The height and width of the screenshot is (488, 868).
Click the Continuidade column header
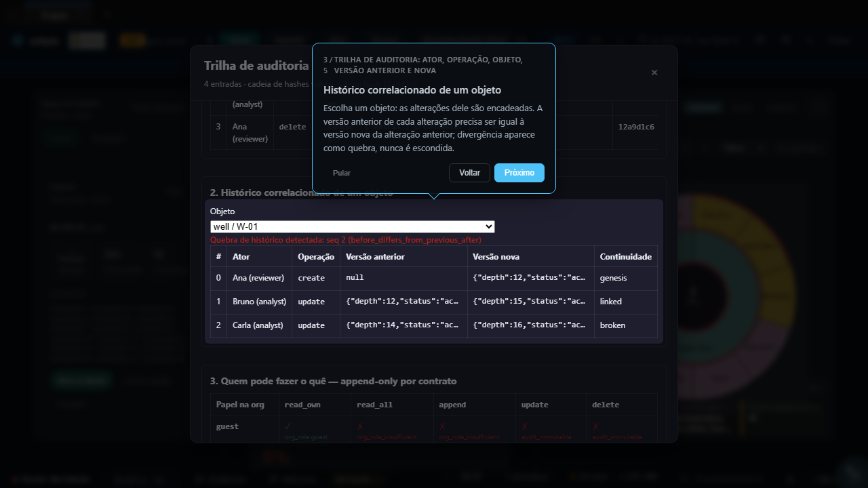pyautogui.click(x=626, y=257)
